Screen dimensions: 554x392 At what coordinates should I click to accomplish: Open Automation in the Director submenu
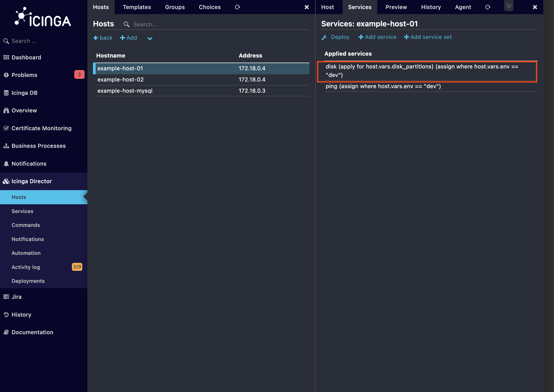click(26, 253)
